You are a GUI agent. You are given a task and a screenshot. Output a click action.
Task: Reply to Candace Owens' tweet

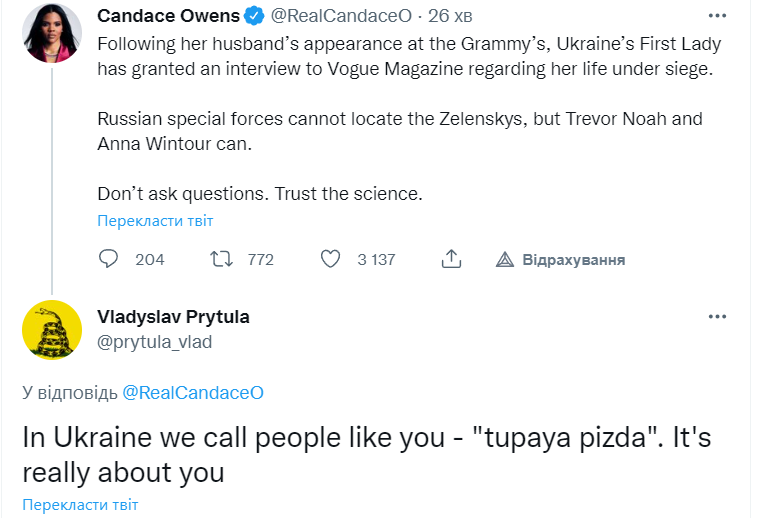point(109,260)
